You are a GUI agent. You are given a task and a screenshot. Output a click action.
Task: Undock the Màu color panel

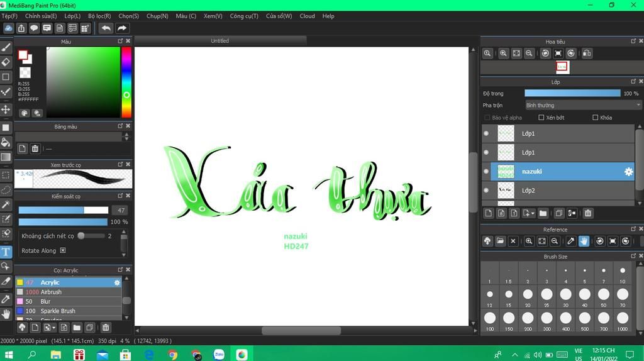click(120, 41)
